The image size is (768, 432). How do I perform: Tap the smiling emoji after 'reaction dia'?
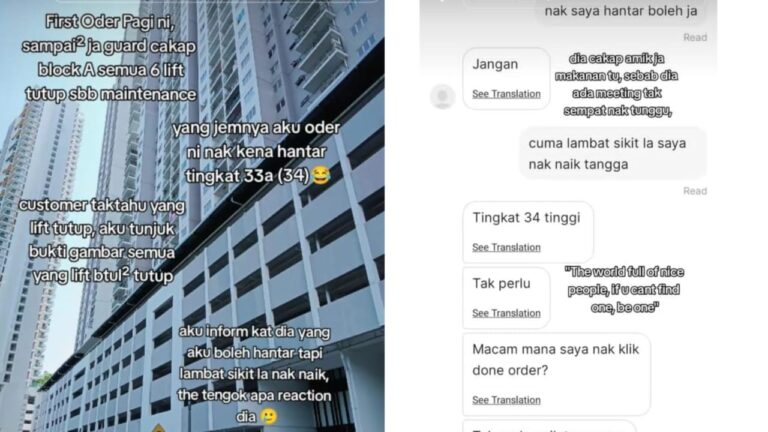[x=268, y=416]
